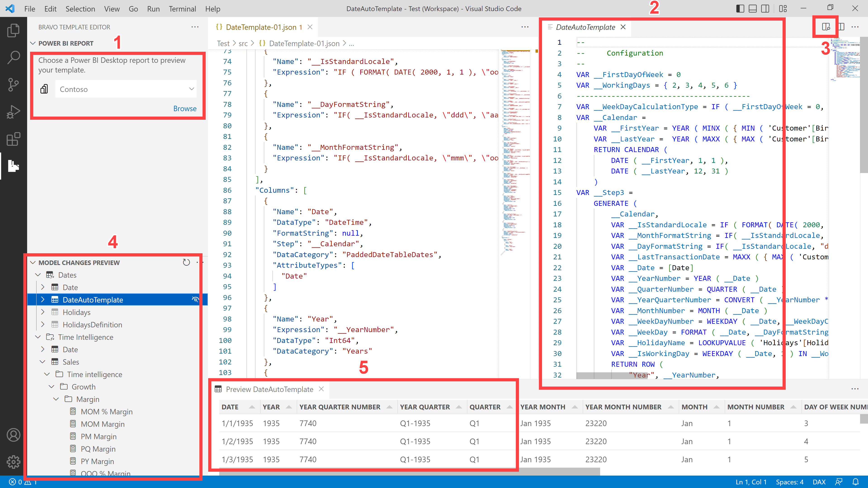
Task: Click Spaces: 4 indentation setting
Action: click(x=790, y=482)
